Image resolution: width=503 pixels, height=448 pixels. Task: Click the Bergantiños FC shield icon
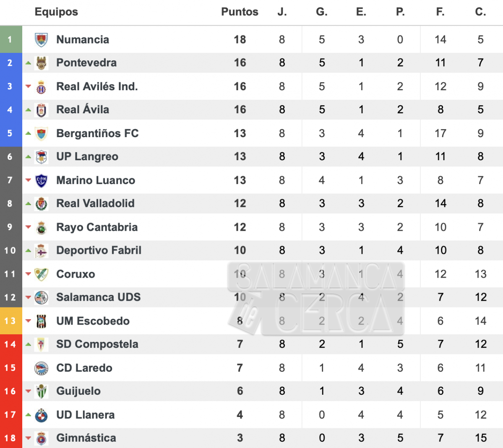(x=42, y=133)
